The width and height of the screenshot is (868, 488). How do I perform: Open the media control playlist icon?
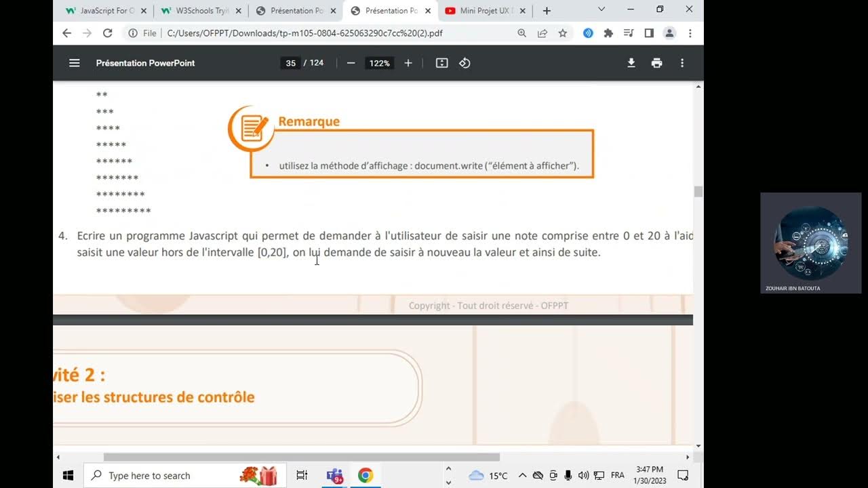629,33
